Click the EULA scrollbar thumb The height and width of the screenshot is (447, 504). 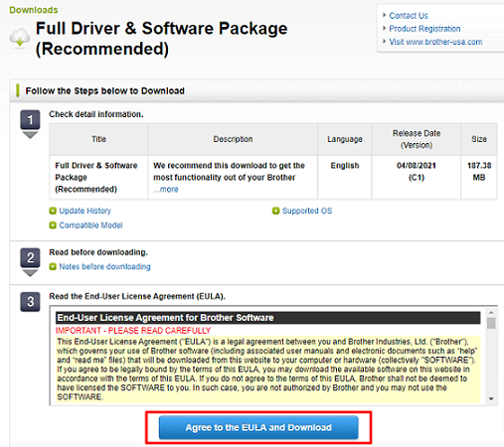pos(491,323)
